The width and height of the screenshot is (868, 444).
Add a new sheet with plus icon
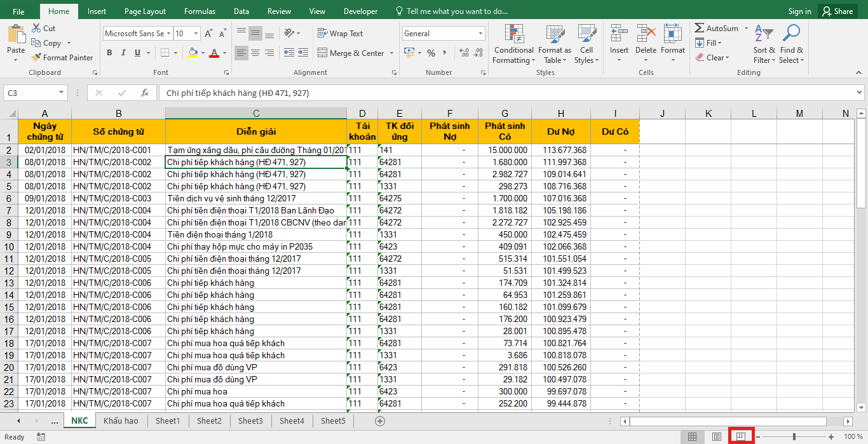(x=380, y=420)
